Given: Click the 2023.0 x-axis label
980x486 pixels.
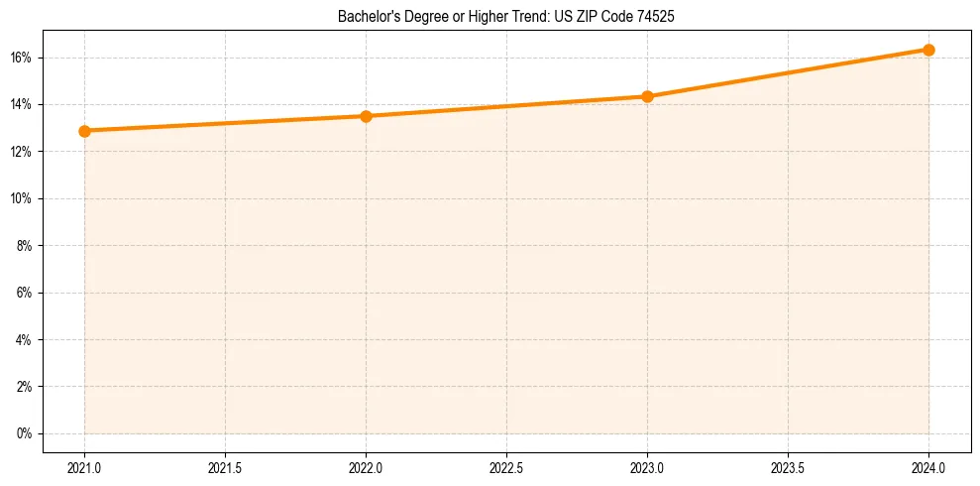Looking at the screenshot, I should 647,467.
